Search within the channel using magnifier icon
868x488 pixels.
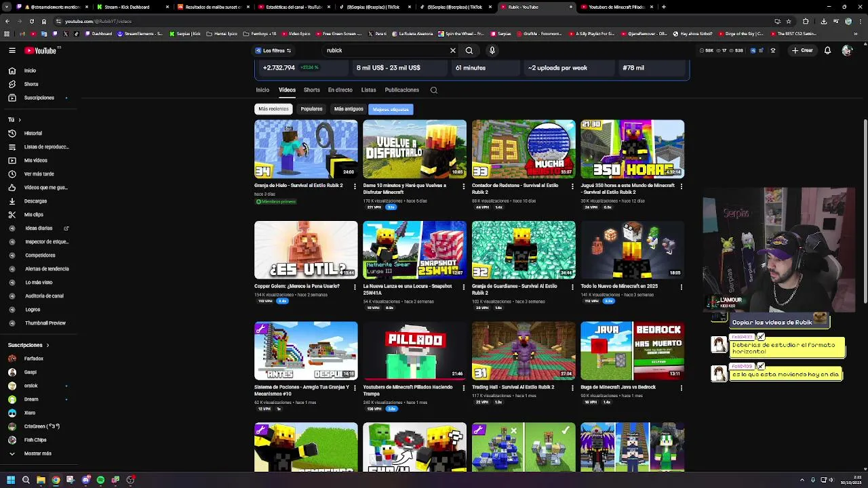pos(434,90)
